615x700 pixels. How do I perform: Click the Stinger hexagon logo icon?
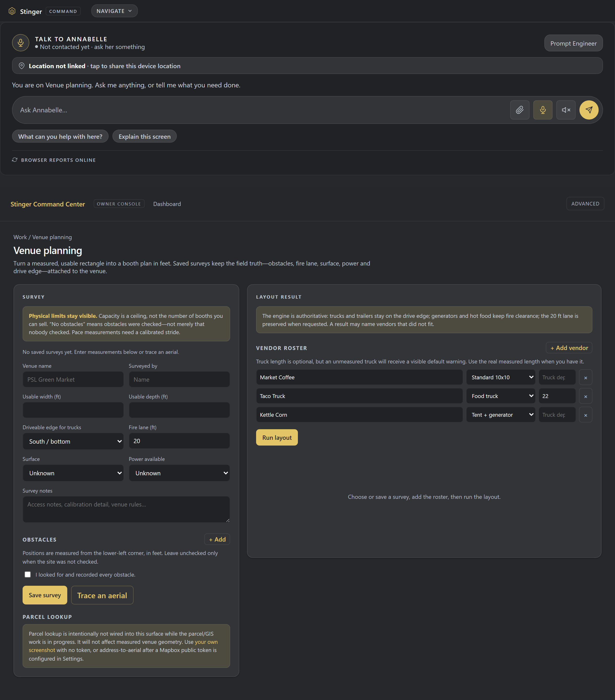click(12, 11)
